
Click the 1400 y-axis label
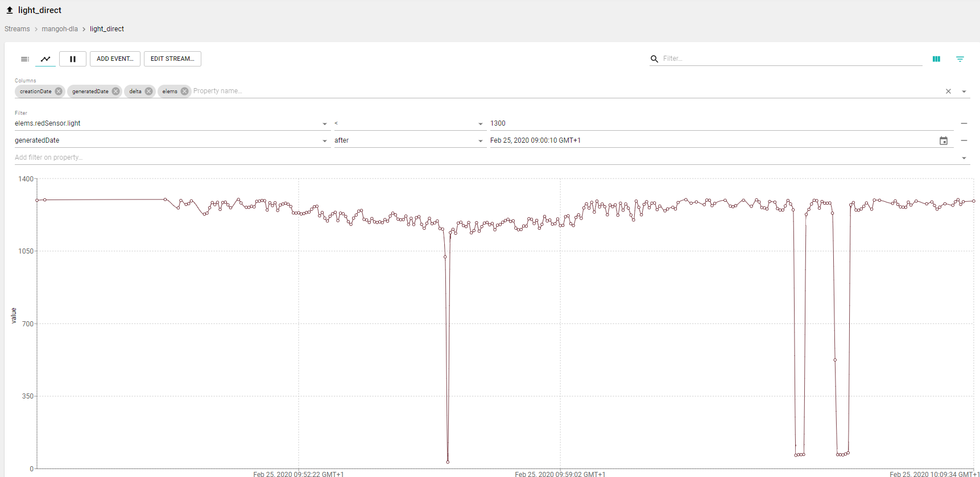click(26, 179)
